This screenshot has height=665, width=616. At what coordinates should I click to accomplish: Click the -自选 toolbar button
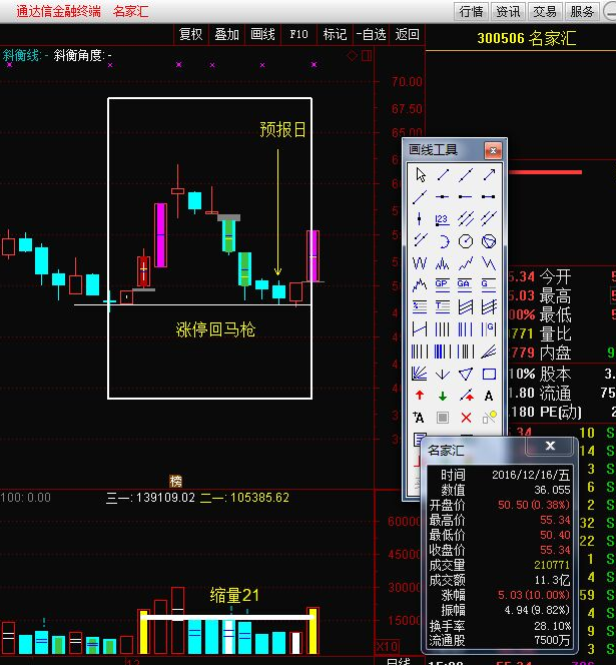point(371,34)
